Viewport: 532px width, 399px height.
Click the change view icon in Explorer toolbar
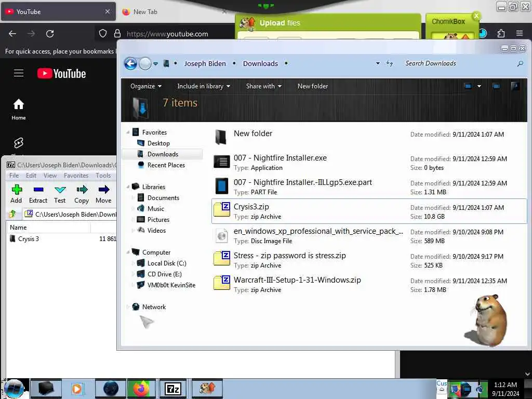(x=468, y=86)
